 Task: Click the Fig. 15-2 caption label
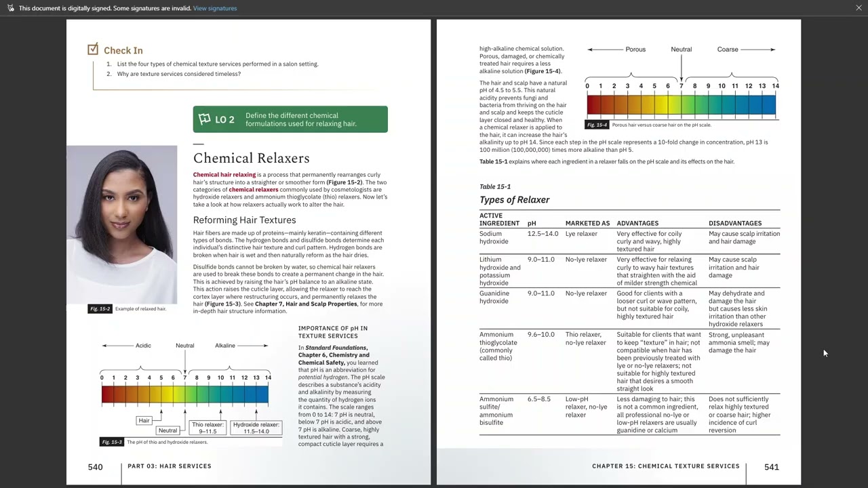coord(100,309)
